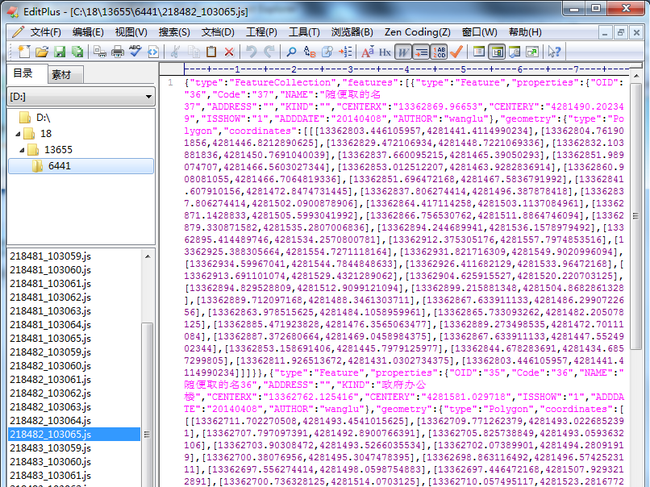Image resolution: width=650 pixels, height=487 pixels.
Task: Click the context Help arrow-question icon
Action: coord(554,52)
